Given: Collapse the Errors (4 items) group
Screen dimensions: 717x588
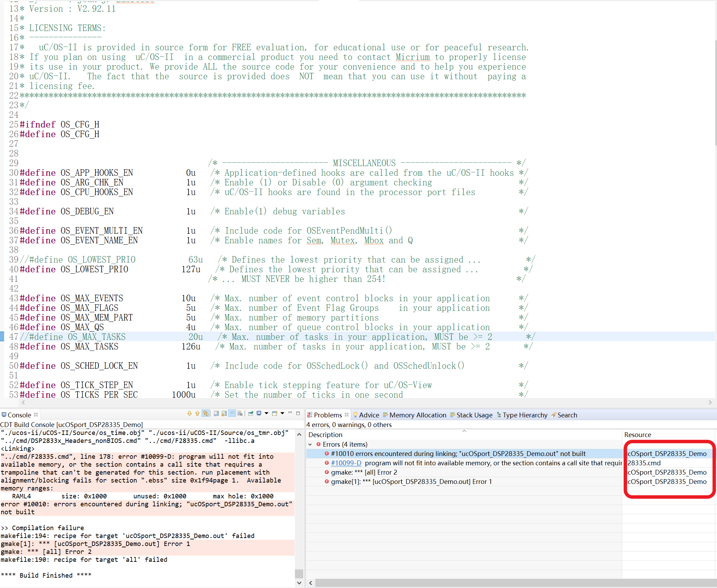Looking at the screenshot, I should pos(310,444).
